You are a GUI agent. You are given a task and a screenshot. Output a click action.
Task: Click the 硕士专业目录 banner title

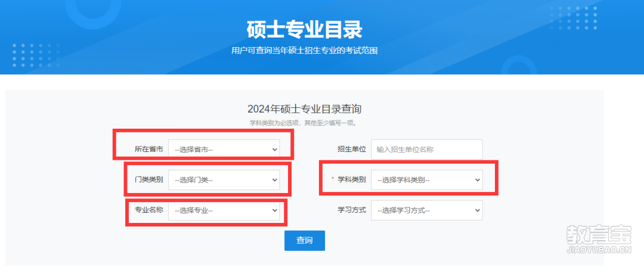[x=304, y=30]
